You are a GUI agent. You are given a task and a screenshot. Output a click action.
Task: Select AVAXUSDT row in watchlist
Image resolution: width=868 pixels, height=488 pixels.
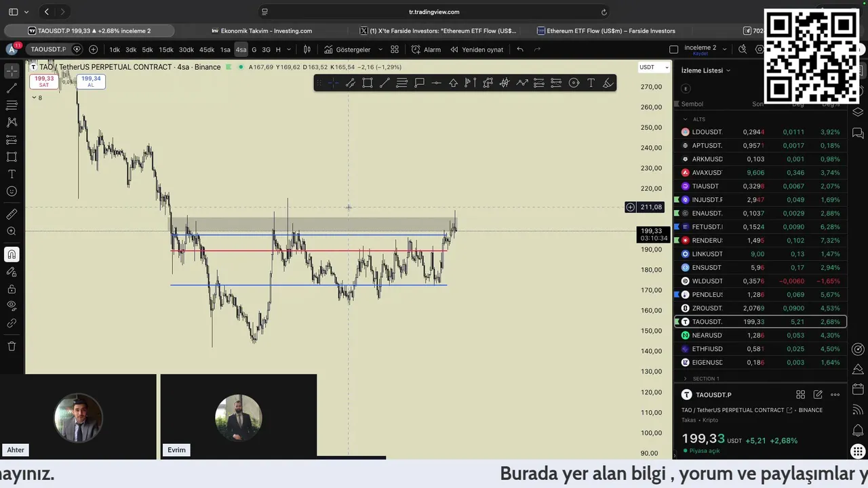760,173
